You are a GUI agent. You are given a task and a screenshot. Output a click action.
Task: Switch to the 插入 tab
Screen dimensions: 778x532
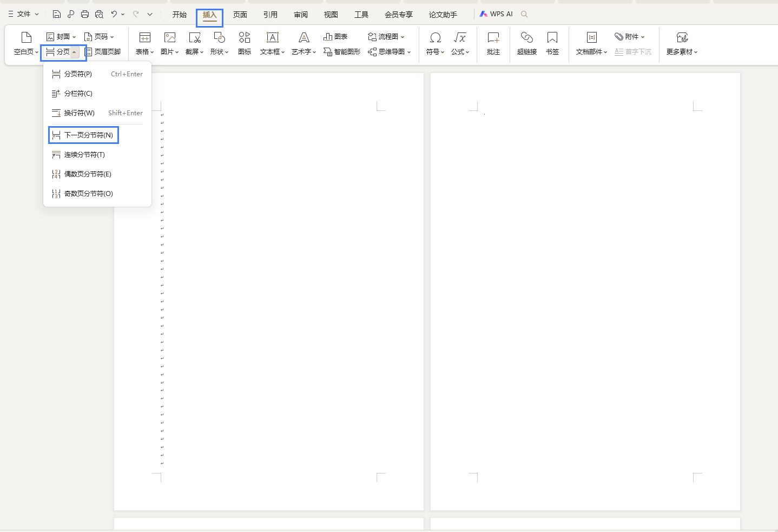(x=210, y=15)
